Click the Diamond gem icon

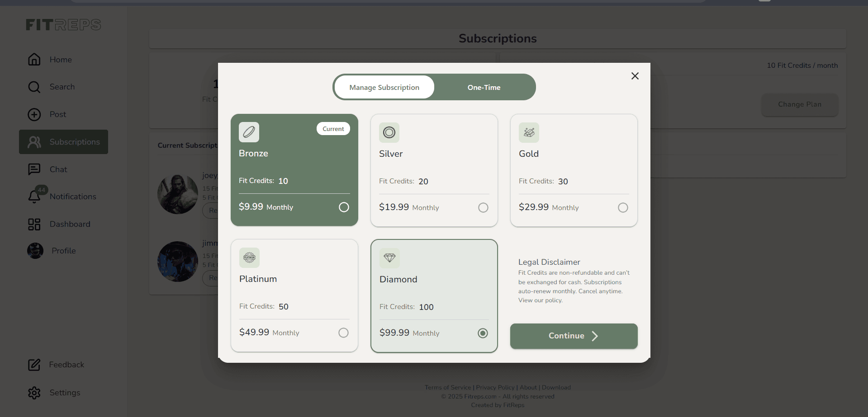coord(389,258)
